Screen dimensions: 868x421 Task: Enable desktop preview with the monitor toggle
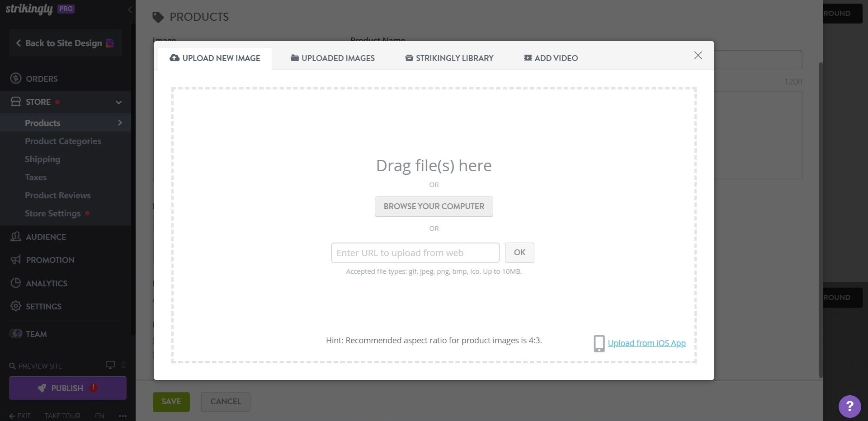110,365
